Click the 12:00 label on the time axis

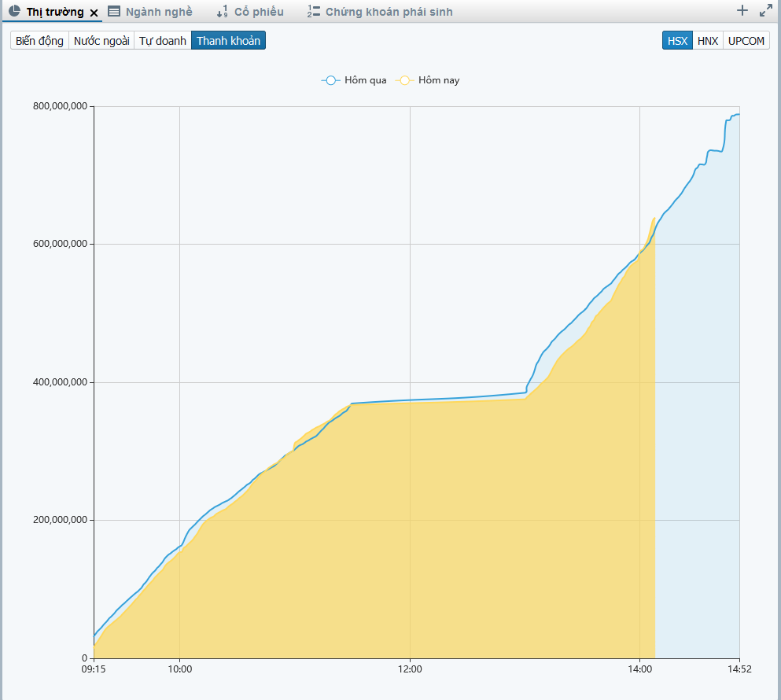coord(410,669)
